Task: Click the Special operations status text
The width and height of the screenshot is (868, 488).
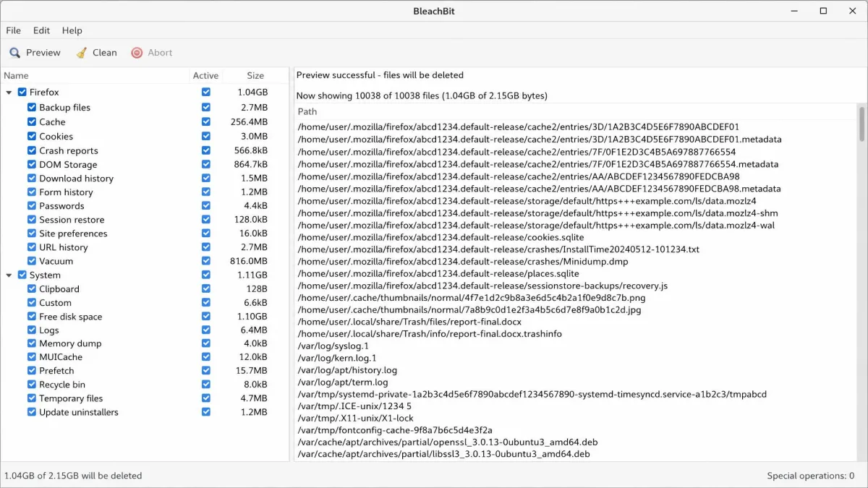Action: click(811, 476)
